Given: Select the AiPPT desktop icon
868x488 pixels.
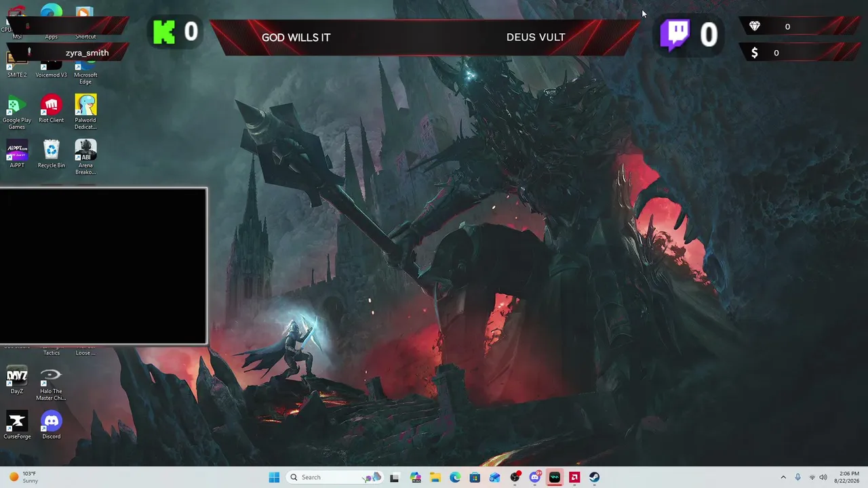Looking at the screenshot, I should click(17, 154).
